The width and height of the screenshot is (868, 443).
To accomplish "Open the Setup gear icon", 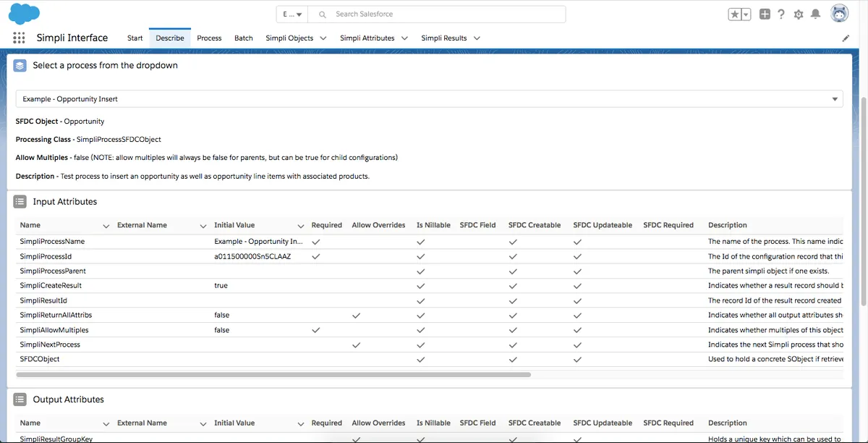I will point(799,14).
